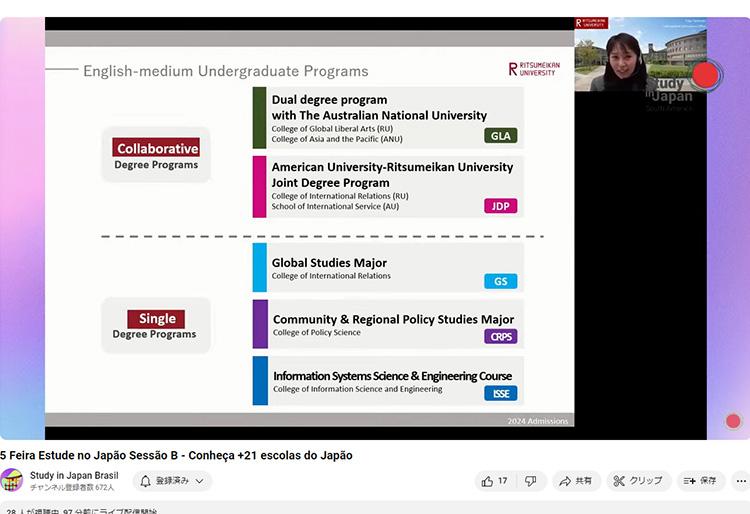Image resolution: width=750 pixels, height=514 pixels.
Task: Click Information Systems Science & Engineering Course text
Action: pyautogui.click(x=392, y=376)
